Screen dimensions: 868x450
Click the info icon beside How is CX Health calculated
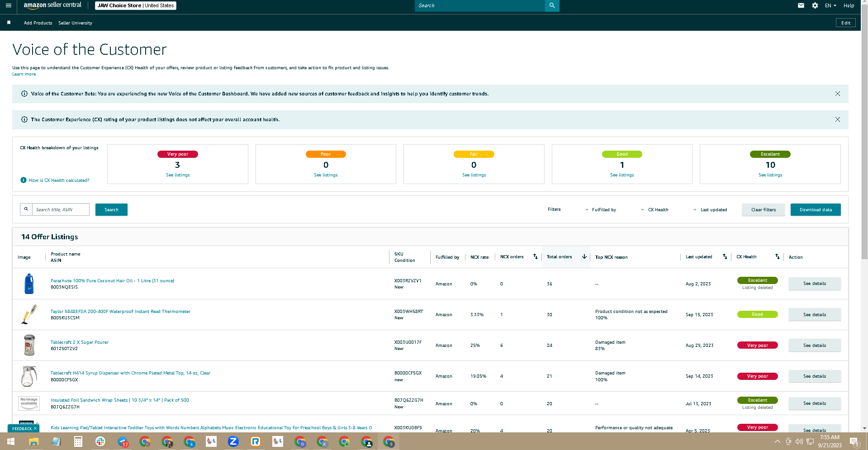coord(24,180)
